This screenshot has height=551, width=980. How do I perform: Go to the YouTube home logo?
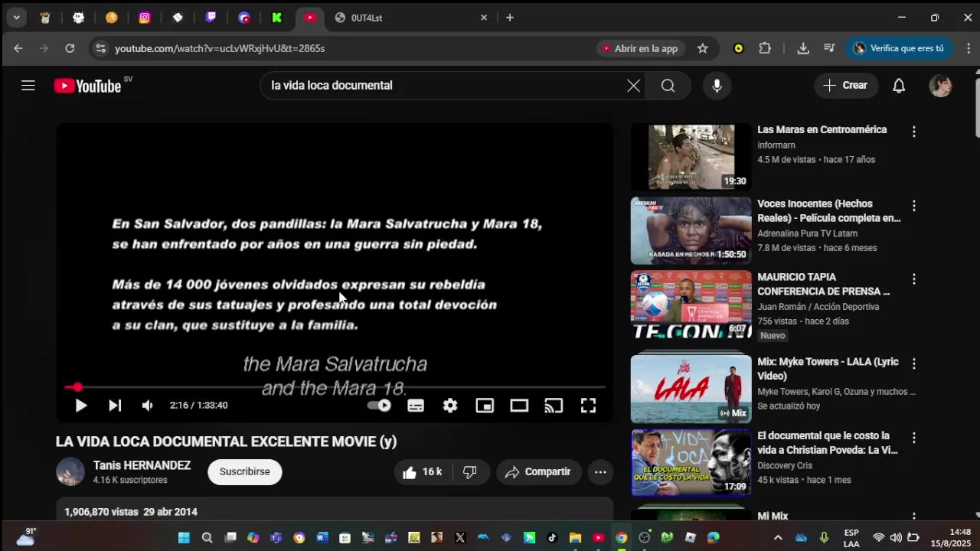(x=88, y=86)
